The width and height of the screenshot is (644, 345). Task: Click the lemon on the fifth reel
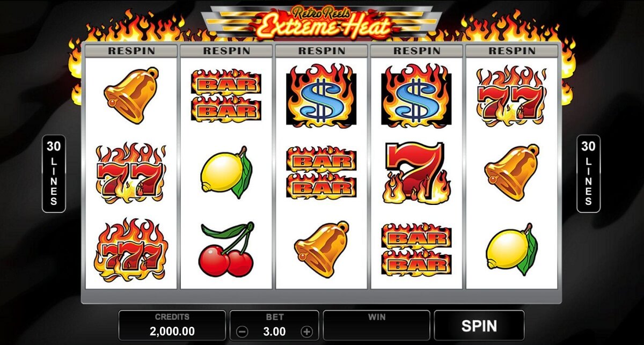click(511, 249)
